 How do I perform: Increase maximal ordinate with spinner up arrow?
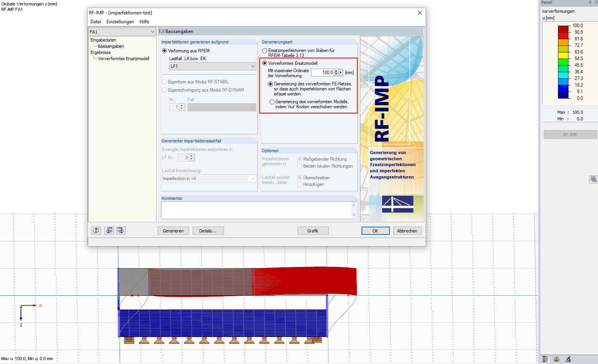[336, 71]
